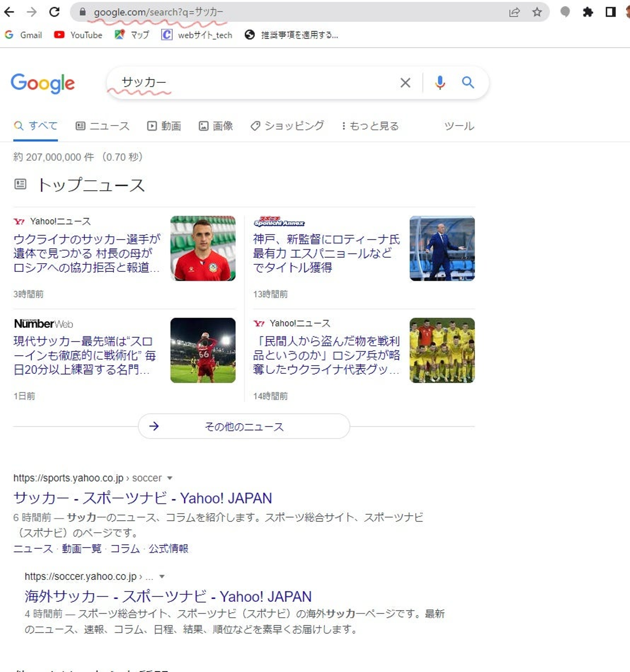The width and height of the screenshot is (630, 672).
Task: Click the Number Web source logo
Action: point(43,324)
